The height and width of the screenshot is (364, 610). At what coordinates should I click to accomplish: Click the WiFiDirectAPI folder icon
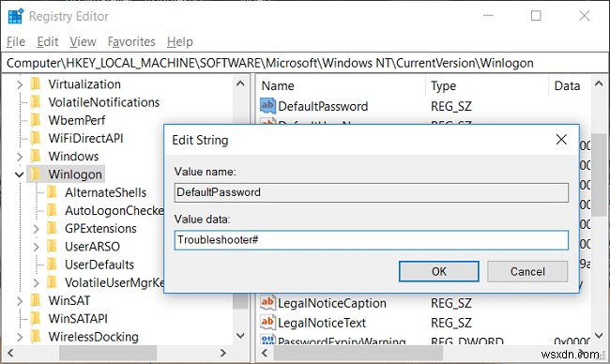coord(36,138)
